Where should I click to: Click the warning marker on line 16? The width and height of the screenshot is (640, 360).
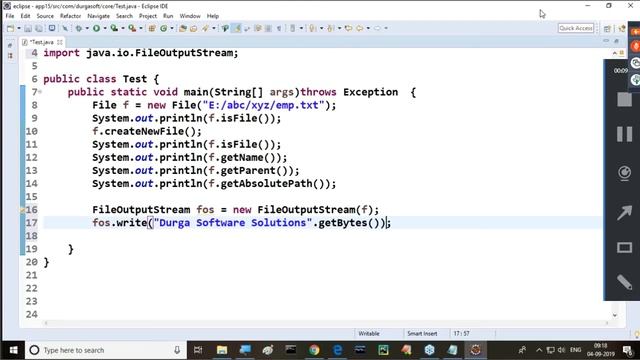point(22,210)
